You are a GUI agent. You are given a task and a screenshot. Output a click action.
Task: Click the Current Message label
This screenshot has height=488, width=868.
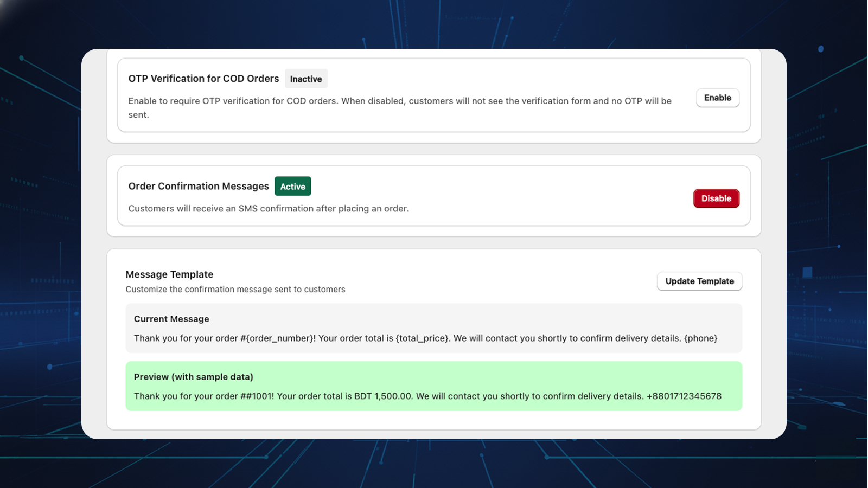[x=171, y=319]
